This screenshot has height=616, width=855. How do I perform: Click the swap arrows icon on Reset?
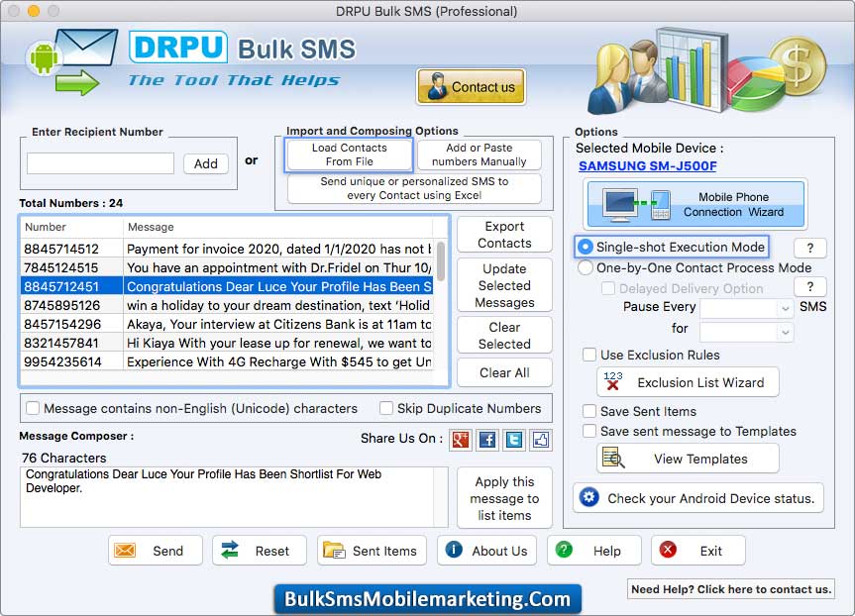(x=230, y=551)
